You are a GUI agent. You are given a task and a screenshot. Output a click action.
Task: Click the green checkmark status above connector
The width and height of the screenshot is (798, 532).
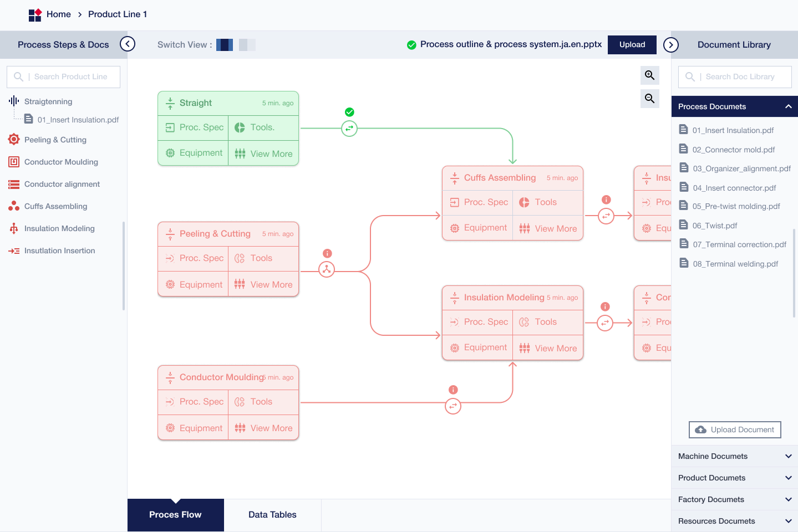pyautogui.click(x=349, y=112)
